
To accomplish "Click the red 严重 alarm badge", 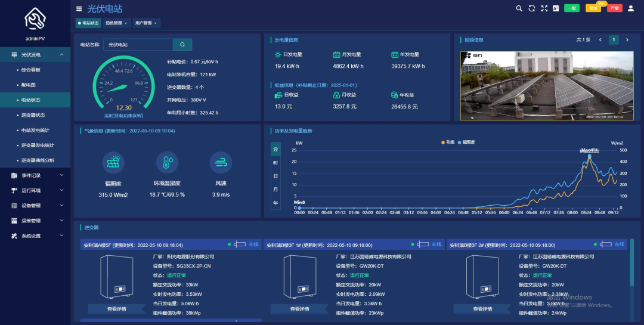I will tap(614, 8).
